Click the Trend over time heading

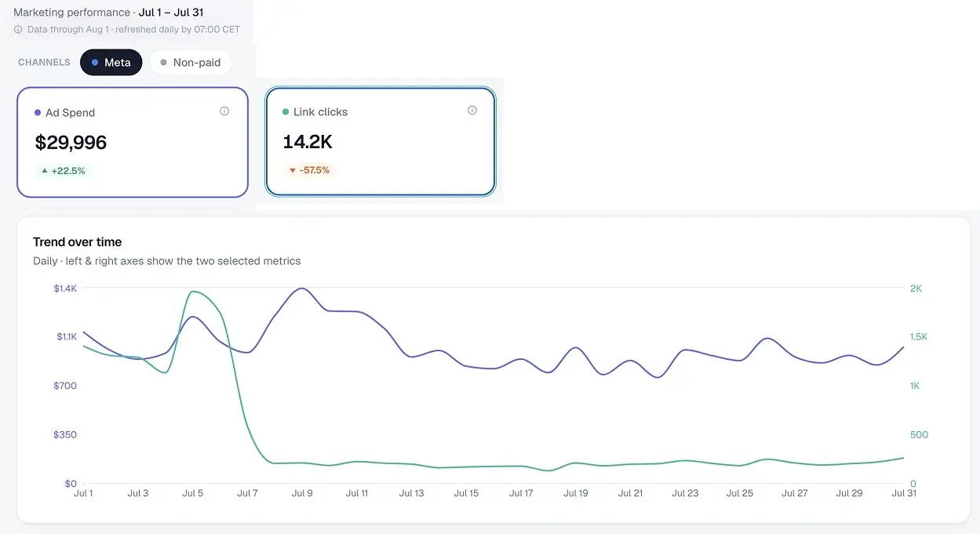(77, 242)
